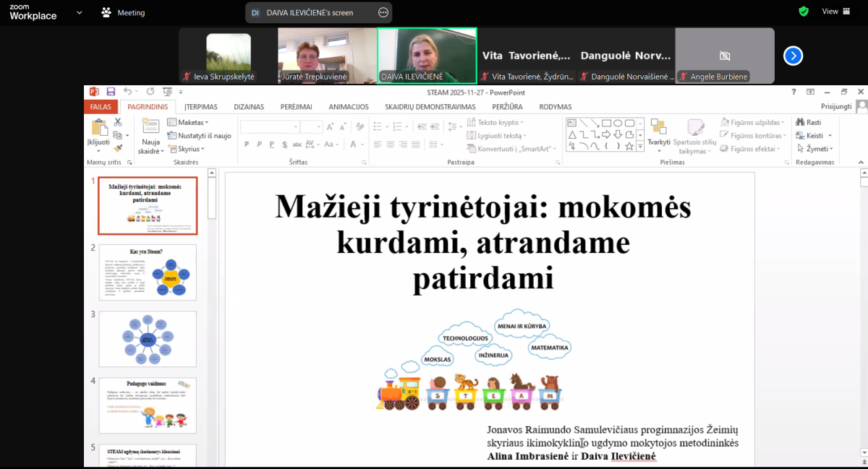Viewport: 868px width, 469px height.
Task: Show next participants with blue arrow button
Action: 793,56
